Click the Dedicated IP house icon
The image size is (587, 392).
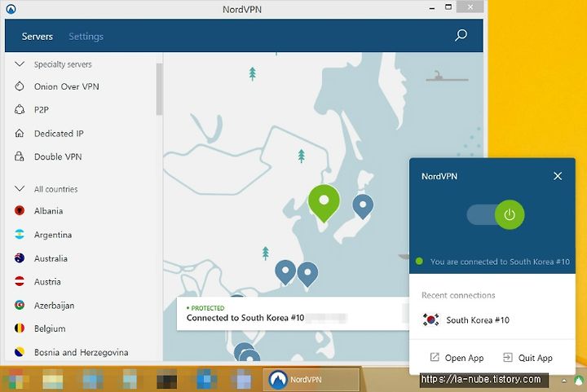point(20,133)
